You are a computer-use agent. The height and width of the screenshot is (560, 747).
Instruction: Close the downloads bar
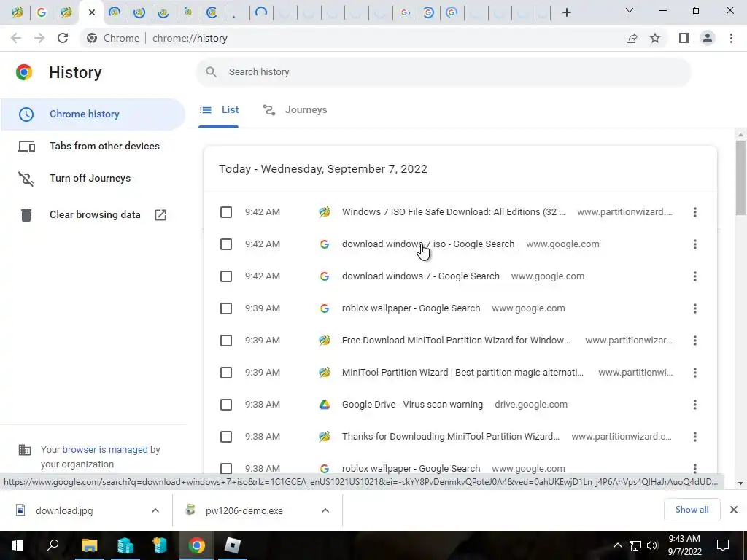click(x=734, y=510)
